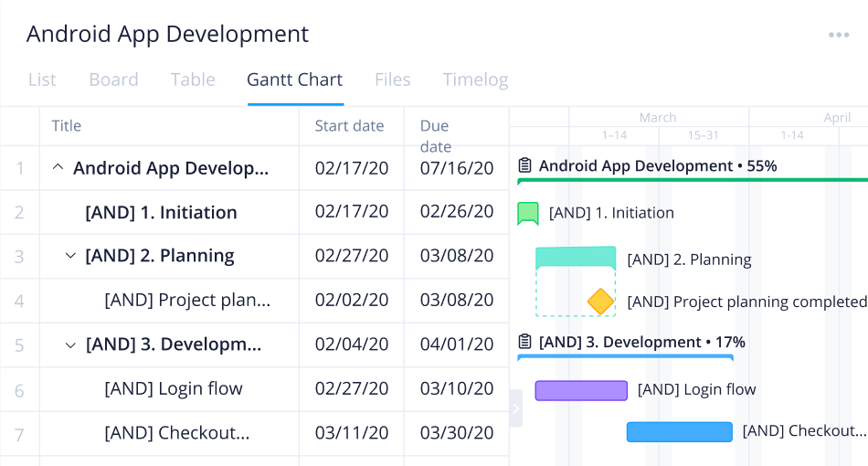Click the Start date column header
This screenshot has width=868, height=466.
[349, 126]
